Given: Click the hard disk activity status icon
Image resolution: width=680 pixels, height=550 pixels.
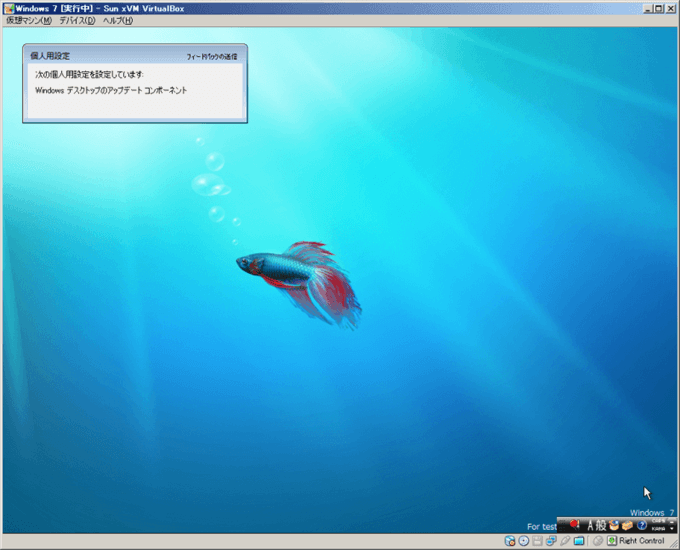Looking at the screenshot, I should tap(510, 541).
